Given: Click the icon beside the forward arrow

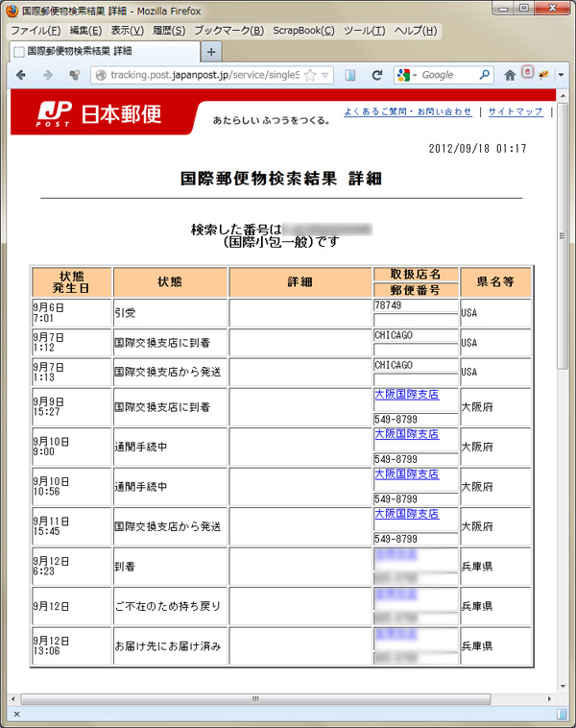Looking at the screenshot, I should point(74,75).
